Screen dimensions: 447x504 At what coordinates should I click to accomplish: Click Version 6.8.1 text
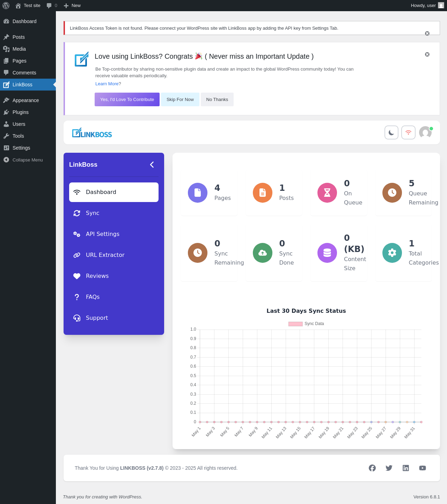pyautogui.click(x=427, y=497)
